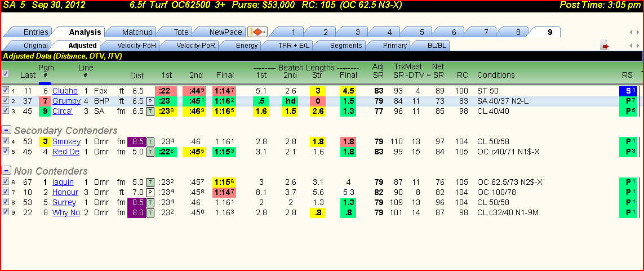This screenshot has height=271, width=644.
Task: Uncheck the Honour row checkbox
Action: click(x=5, y=192)
